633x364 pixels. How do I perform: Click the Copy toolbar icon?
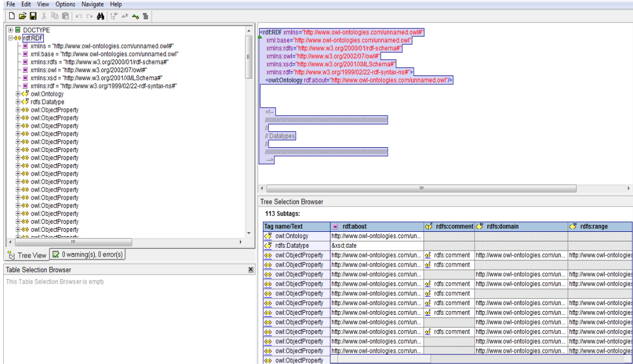click(x=55, y=16)
